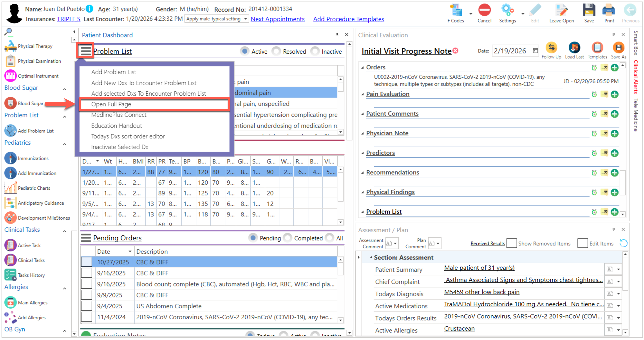Image resolution: width=644 pixels, height=340 pixels.
Task: Select the Resolved radio button
Action: (277, 52)
